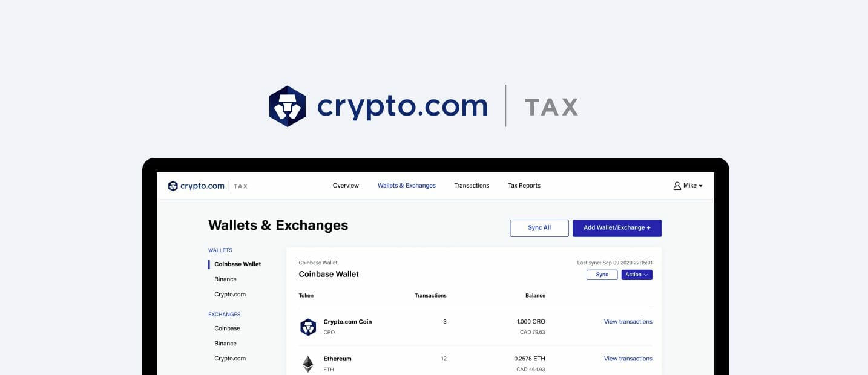Image resolution: width=868 pixels, height=375 pixels.
Task: Click the Ethereum token icon
Action: 309,364
